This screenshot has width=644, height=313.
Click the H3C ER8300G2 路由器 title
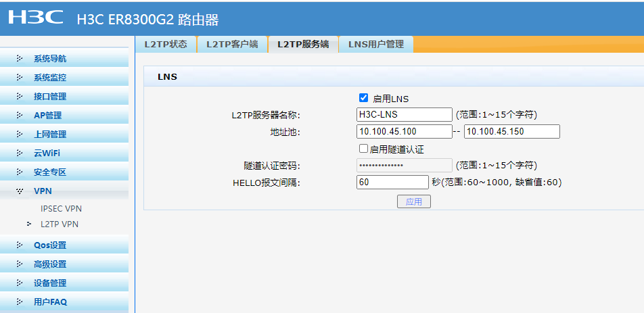coord(148,20)
